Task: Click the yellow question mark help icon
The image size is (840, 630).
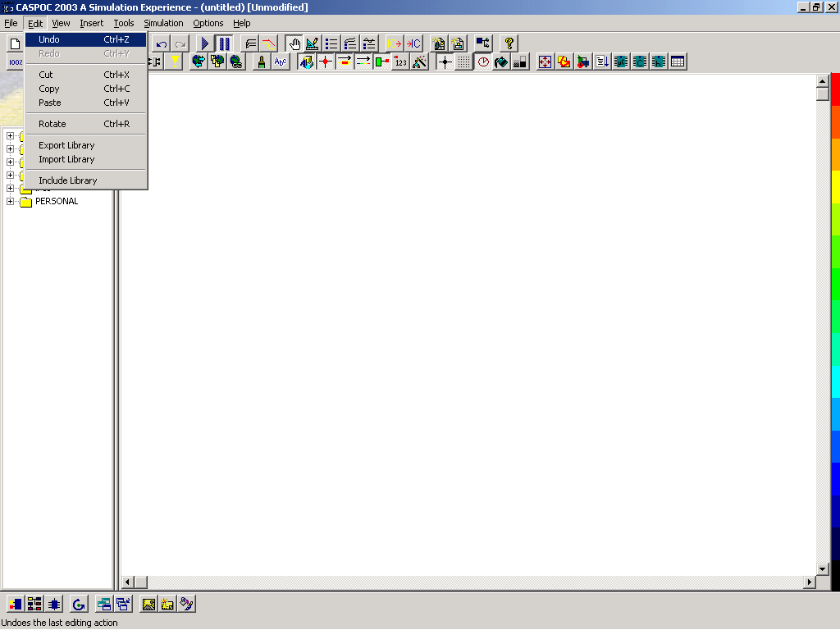Action: coord(509,44)
